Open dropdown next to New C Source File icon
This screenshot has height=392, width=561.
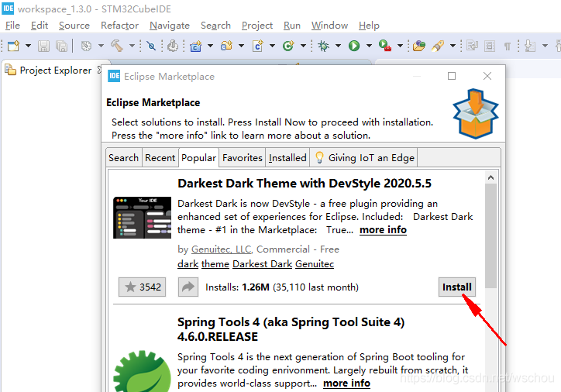click(272, 46)
